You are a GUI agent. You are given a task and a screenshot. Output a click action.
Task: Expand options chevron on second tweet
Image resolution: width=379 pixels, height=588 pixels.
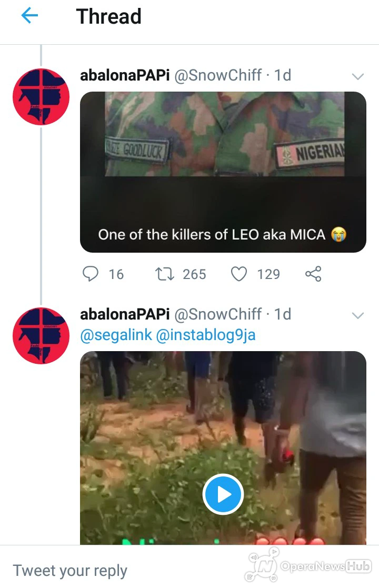358,316
